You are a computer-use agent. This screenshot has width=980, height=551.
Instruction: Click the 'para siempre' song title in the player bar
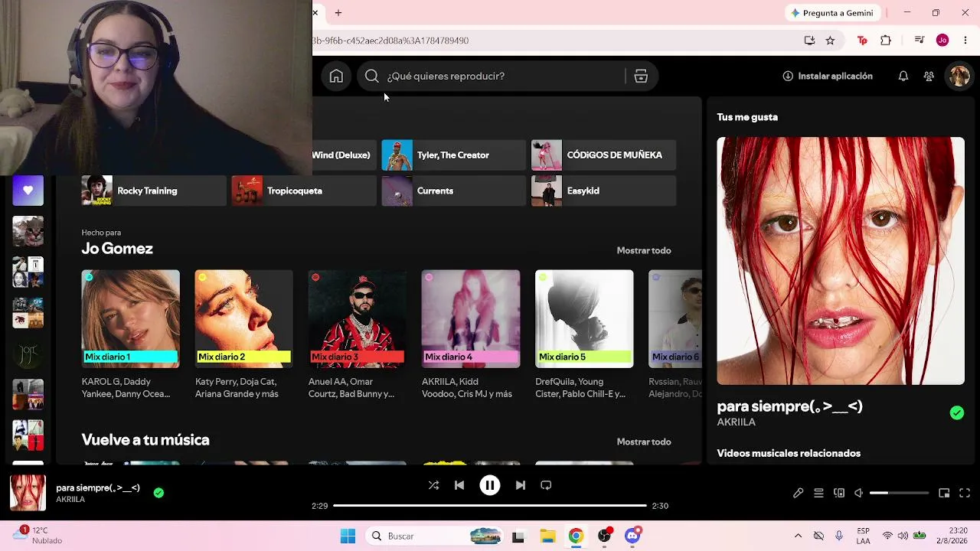point(98,487)
